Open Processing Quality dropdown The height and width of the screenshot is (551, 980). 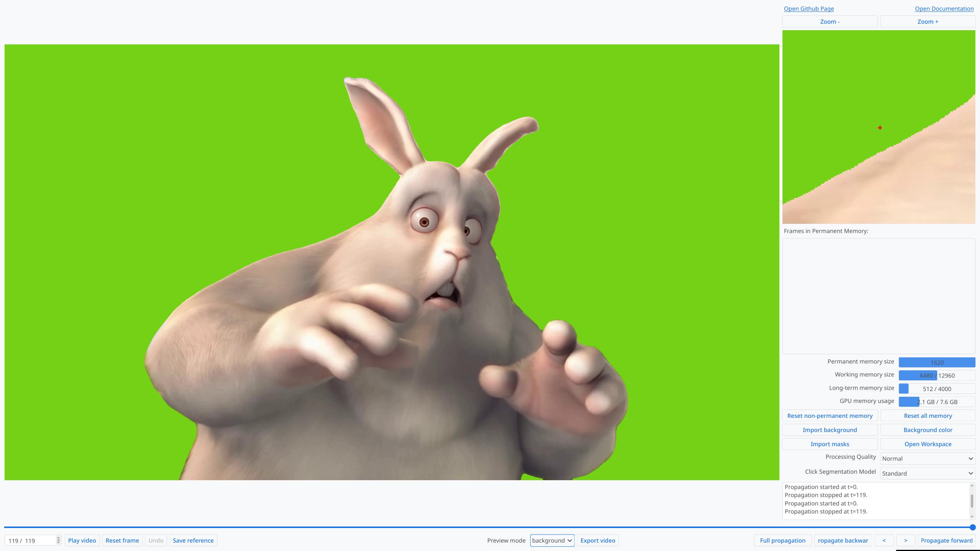click(x=928, y=458)
